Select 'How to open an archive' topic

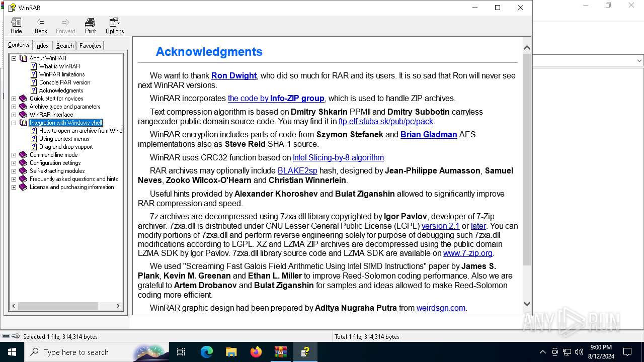click(80, 131)
